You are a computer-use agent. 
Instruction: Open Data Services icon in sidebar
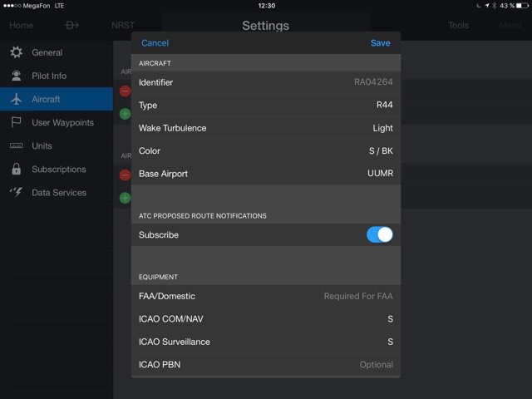click(x=16, y=192)
